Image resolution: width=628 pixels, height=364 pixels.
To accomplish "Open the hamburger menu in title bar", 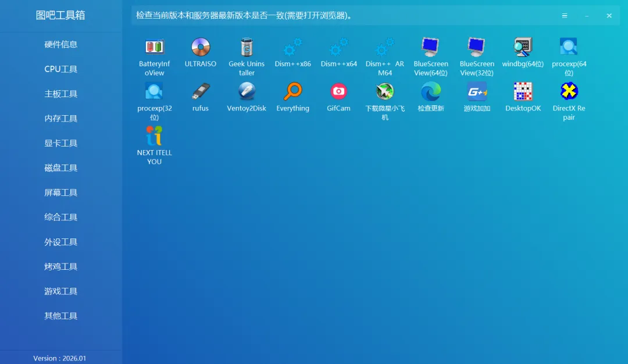I will pyautogui.click(x=564, y=16).
